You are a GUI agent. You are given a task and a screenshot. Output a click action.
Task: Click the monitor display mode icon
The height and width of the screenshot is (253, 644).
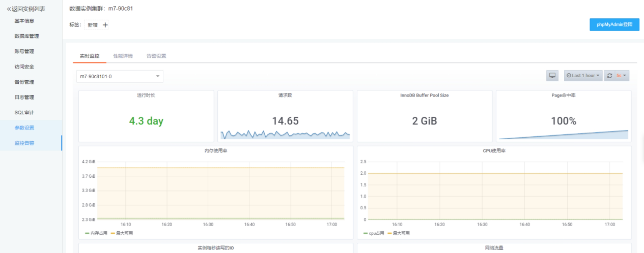coord(552,76)
